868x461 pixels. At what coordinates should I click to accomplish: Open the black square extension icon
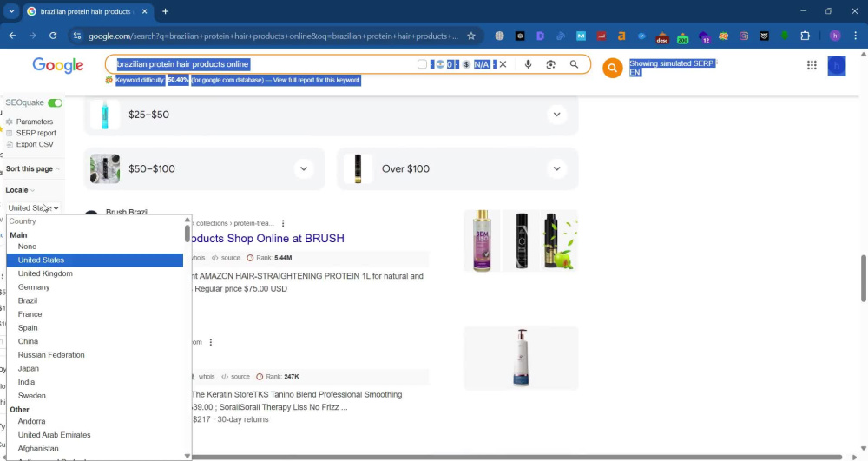tap(520, 36)
